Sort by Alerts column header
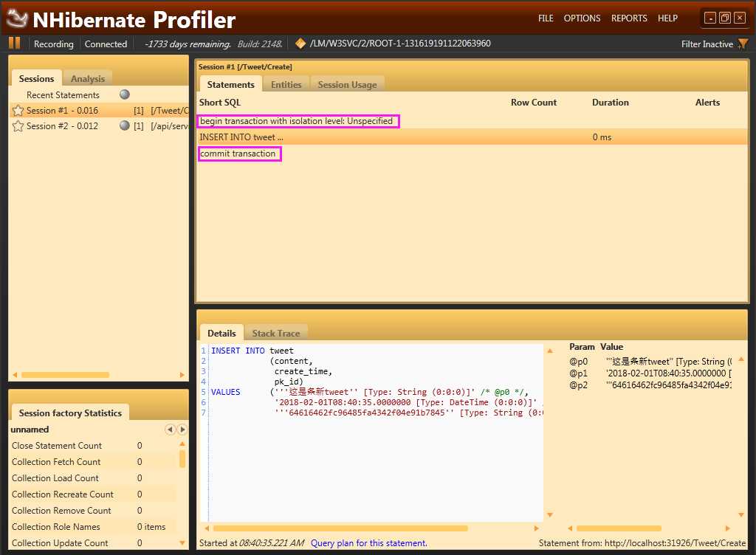Screen dimensions: 756x555 click(707, 102)
